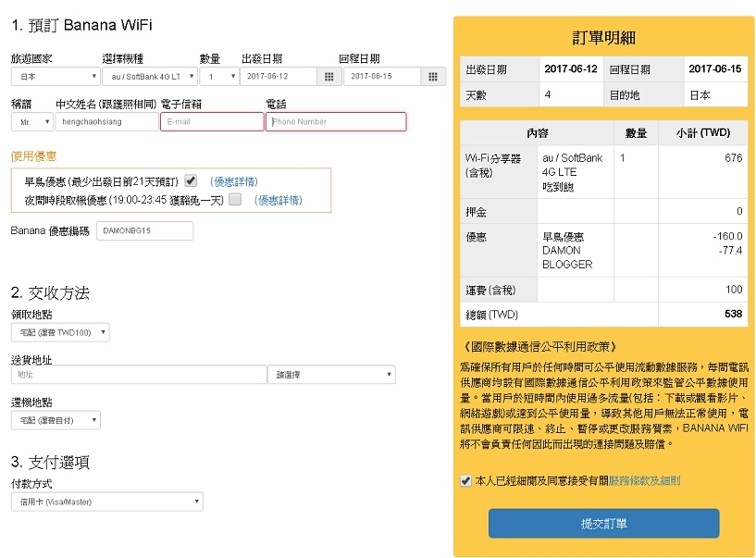Viewport: 756px width, 558px height.
Task: Toggle the early bird discount checkbox
Action: coord(191,180)
